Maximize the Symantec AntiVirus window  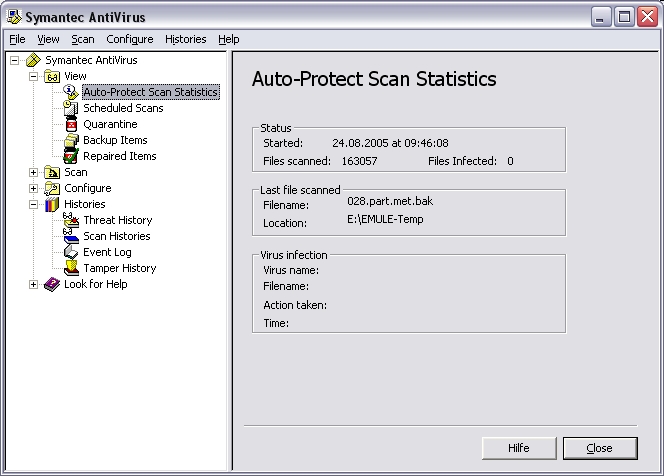tap(624, 17)
